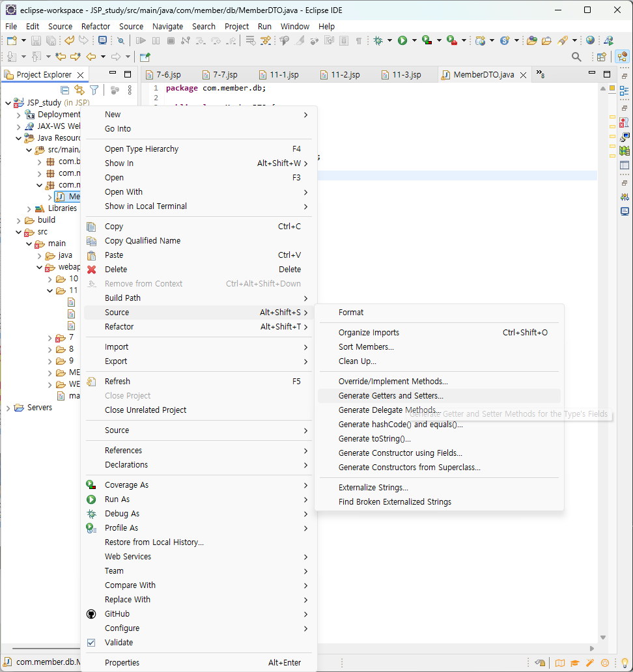Toggle Skip All Breakpoints icon
This screenshot has height=672, width=633.
click(121, 41)
